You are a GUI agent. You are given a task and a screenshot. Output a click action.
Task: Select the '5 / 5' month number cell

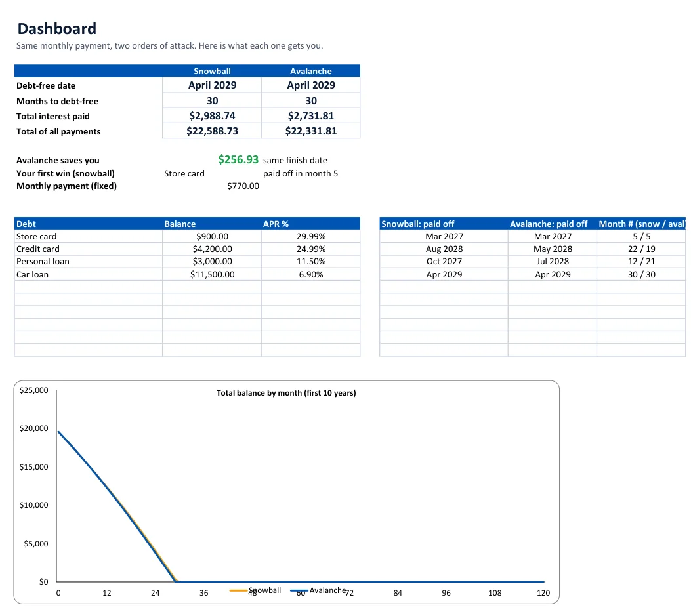coord(641,237)
